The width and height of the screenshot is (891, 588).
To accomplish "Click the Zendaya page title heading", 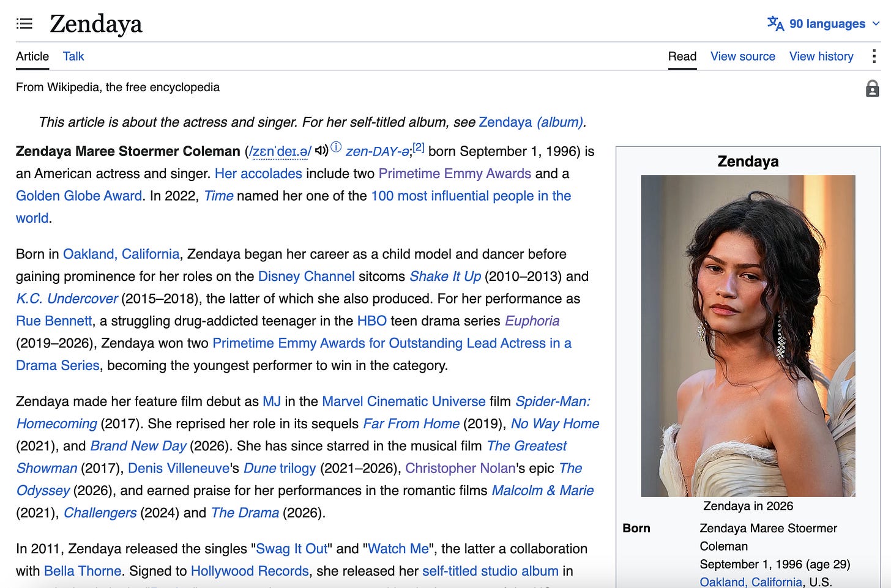I will coord(96,24).
